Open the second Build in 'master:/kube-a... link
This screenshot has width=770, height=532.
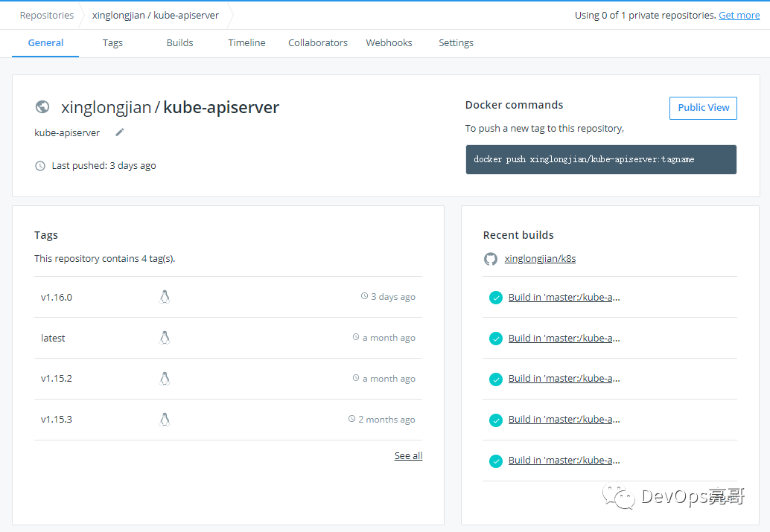pyautogui.click(x=564, y=338)
